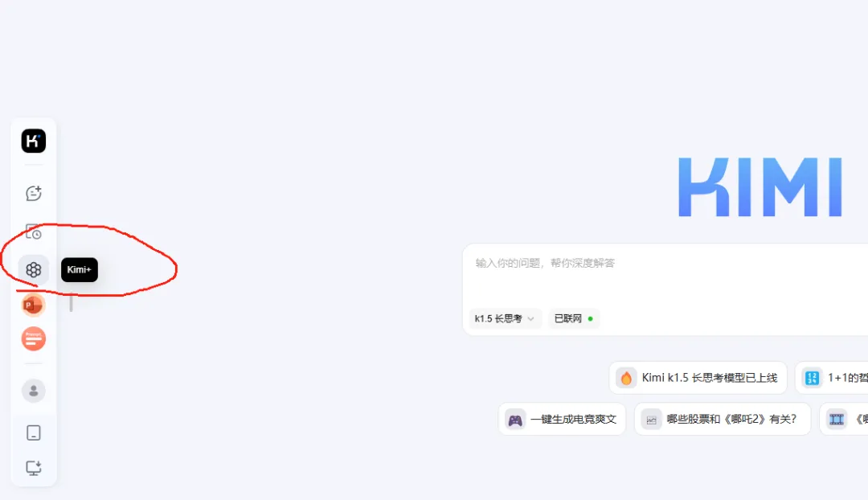Start a new chat from the sidebar

tap(33, 193)
